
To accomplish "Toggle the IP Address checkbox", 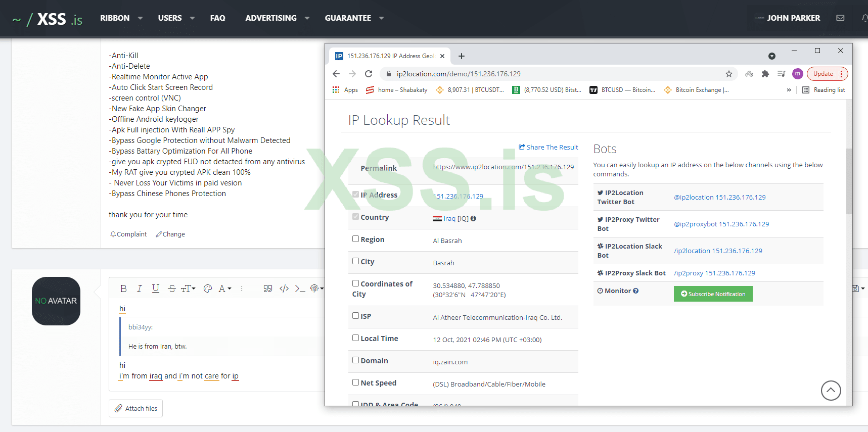I will coord(355,195).
